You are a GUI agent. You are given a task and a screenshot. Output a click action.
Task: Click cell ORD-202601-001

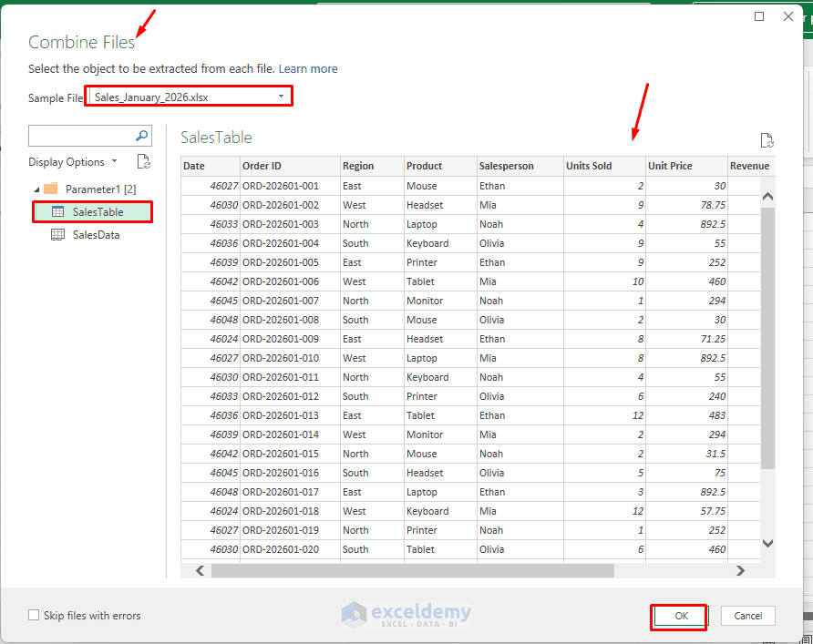pyautogui.click(x=290, y=186)
